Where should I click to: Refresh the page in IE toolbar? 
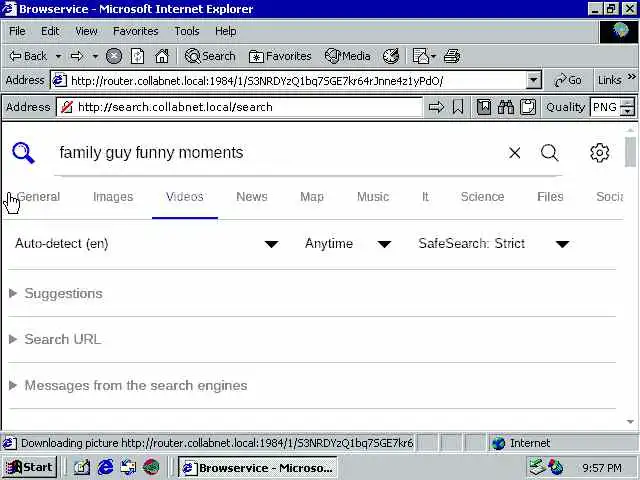click(138, 56)
